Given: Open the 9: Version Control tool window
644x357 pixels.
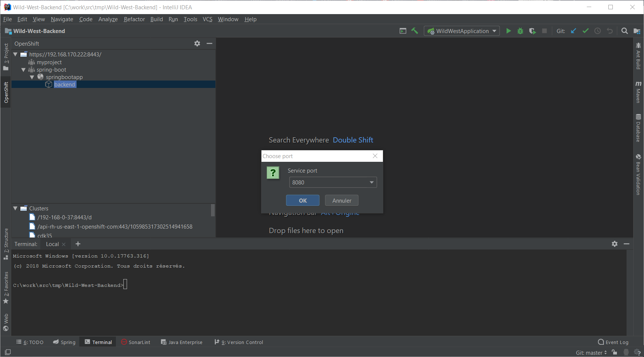Looking at the screenshot, I should tap(239, 342).
